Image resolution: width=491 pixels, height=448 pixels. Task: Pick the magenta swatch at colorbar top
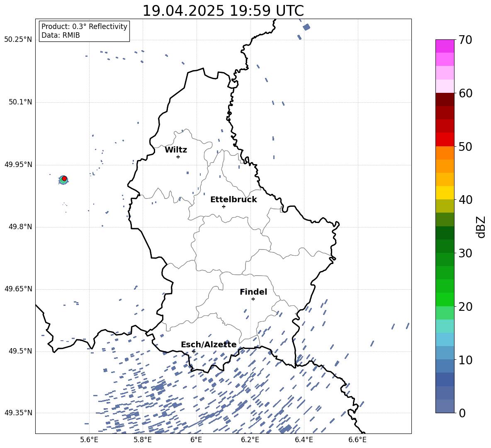point(445,46)
